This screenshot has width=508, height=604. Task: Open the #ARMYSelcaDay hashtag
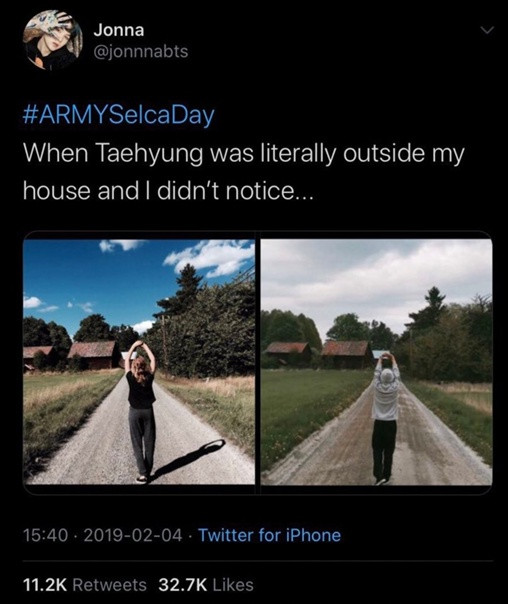(118, 116)
